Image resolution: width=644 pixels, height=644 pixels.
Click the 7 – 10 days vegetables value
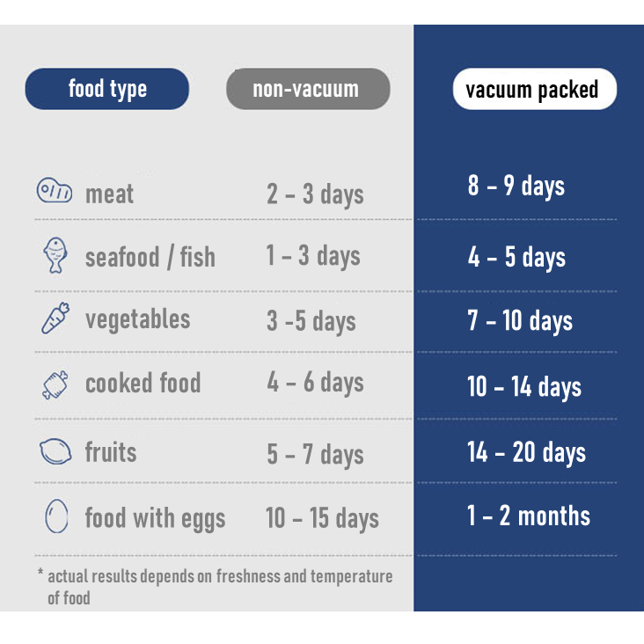519,321
